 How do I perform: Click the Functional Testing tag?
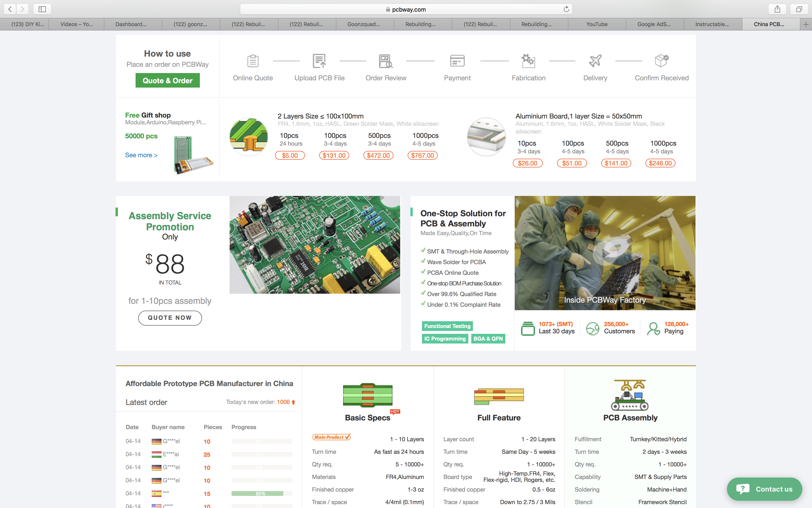447,326
